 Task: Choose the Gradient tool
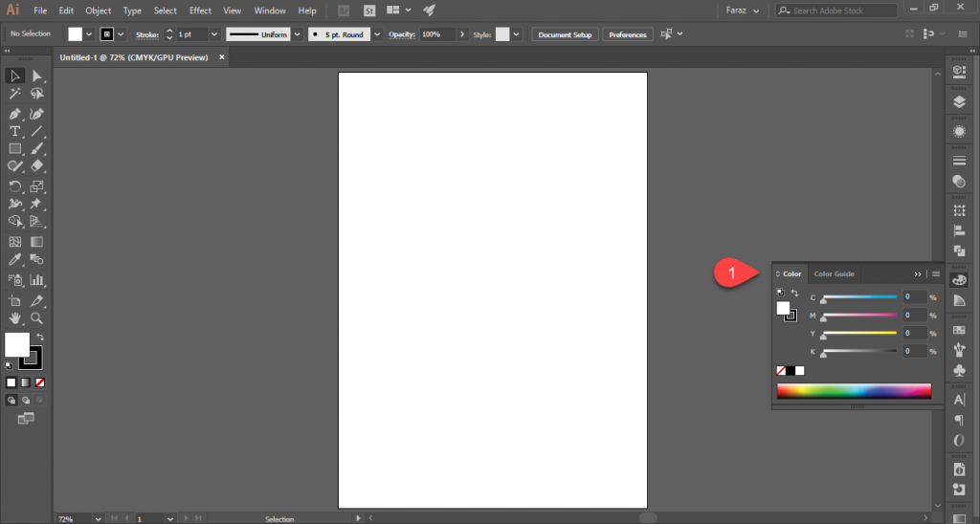(x=37, y=242)
